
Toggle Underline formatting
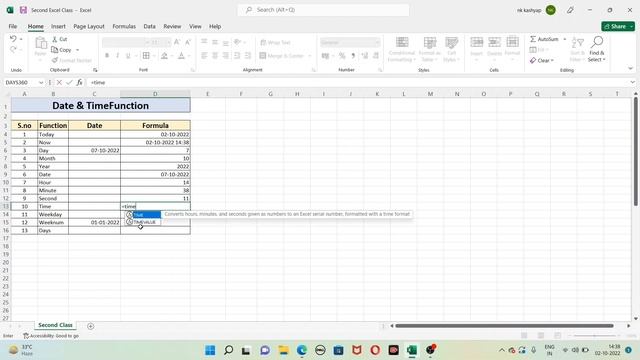128,56
